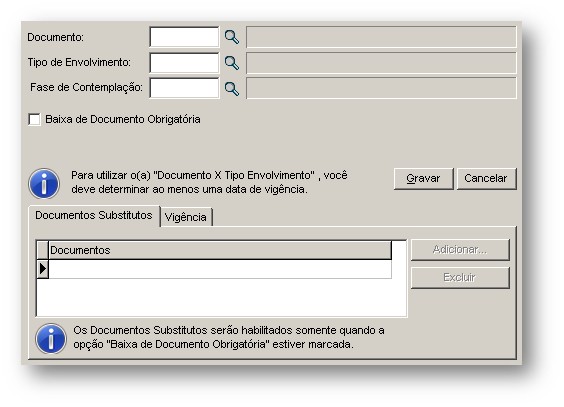564x407 pixels.
Task: Click the Cancelar button
Action: (x=486, y=178)
